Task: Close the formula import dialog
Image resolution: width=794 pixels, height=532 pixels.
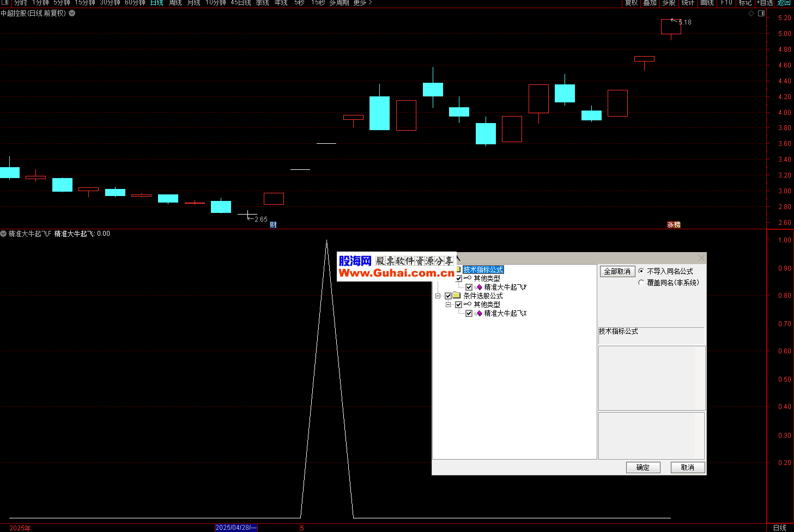Action: [702, 258]
